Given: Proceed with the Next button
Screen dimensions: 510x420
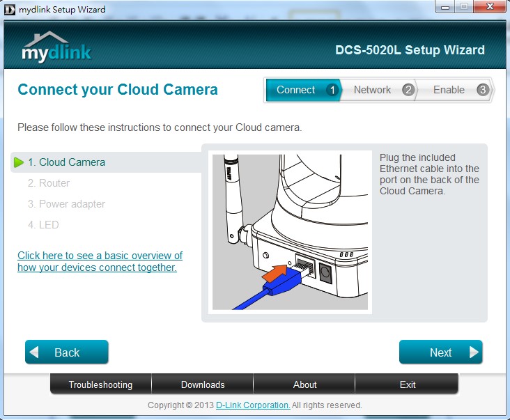Looking at the screenshot, I should 441,352.
